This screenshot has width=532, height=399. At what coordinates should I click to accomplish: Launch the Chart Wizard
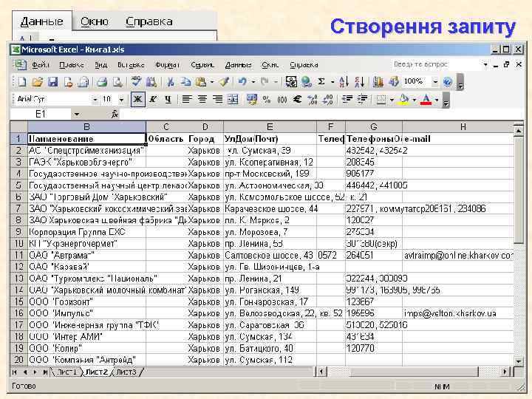click(x=378, y=82)
